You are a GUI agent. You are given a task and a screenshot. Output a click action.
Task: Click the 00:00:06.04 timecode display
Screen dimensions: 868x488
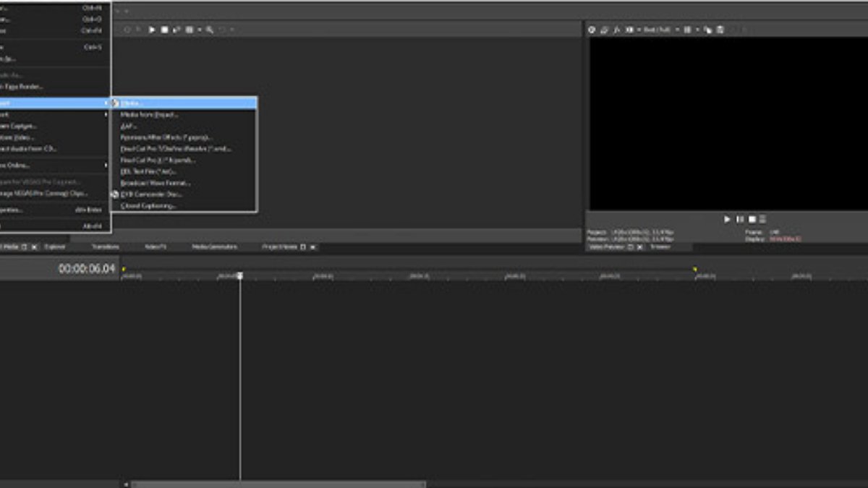87,268
